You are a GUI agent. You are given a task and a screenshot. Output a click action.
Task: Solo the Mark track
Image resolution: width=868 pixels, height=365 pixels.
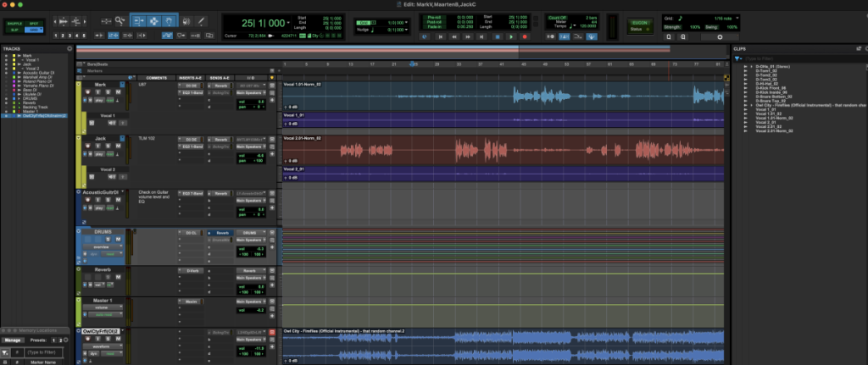(x=108, y=93)
